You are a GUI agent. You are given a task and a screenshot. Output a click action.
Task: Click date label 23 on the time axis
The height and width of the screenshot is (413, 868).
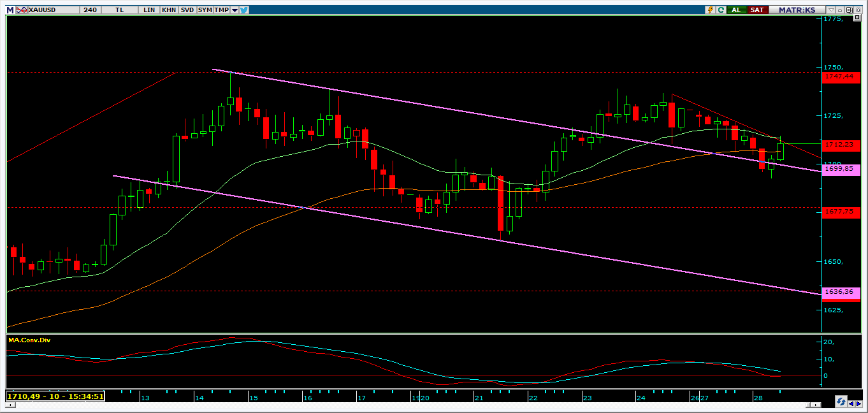point(587,398)
